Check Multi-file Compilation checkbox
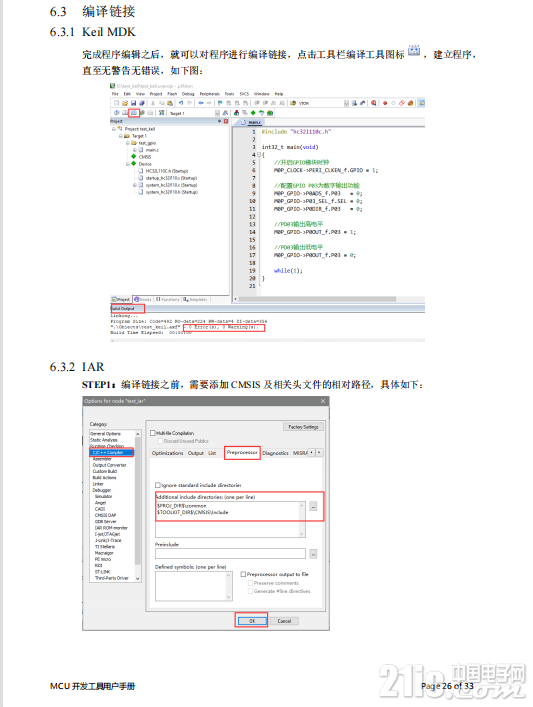The width and height of the screenshot is (533, 707). [152, 433]
